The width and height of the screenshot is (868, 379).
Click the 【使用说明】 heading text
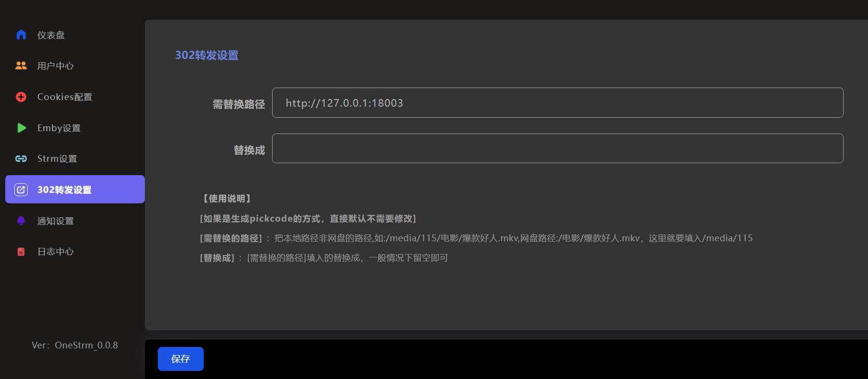point(227,199)
